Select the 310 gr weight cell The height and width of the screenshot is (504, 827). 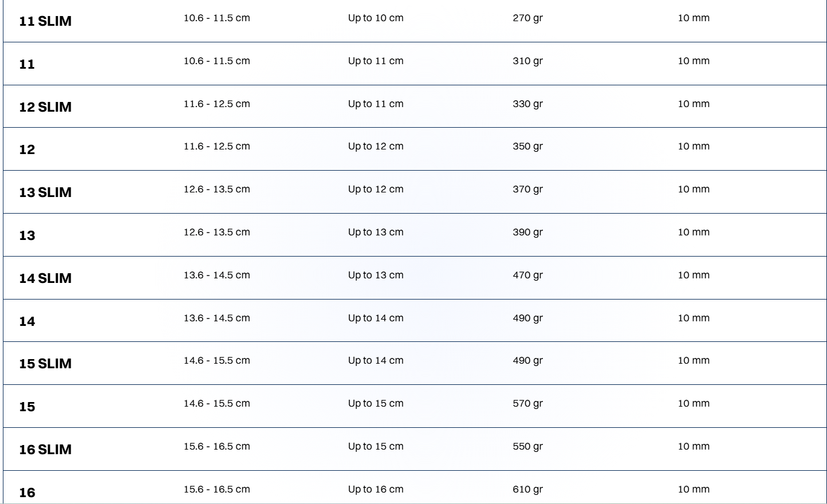[x=527, y=61]
